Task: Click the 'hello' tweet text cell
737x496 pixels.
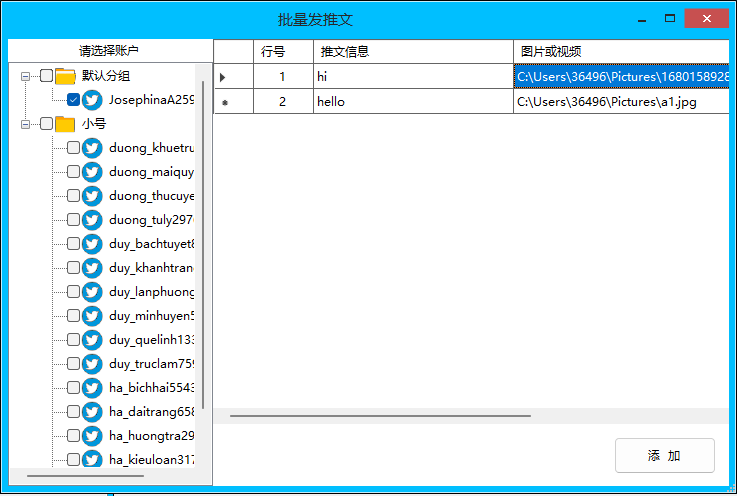Action: (x=412, y=101)
